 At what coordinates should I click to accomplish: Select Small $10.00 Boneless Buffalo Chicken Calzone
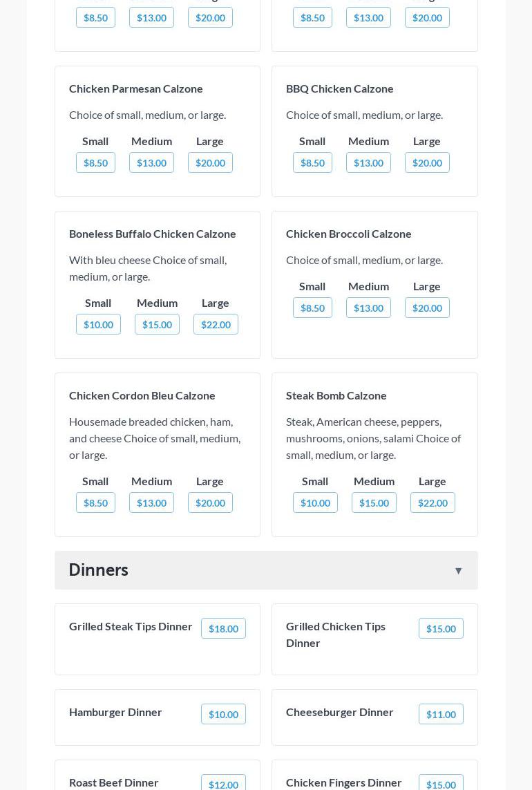click(x=98, y=325)
